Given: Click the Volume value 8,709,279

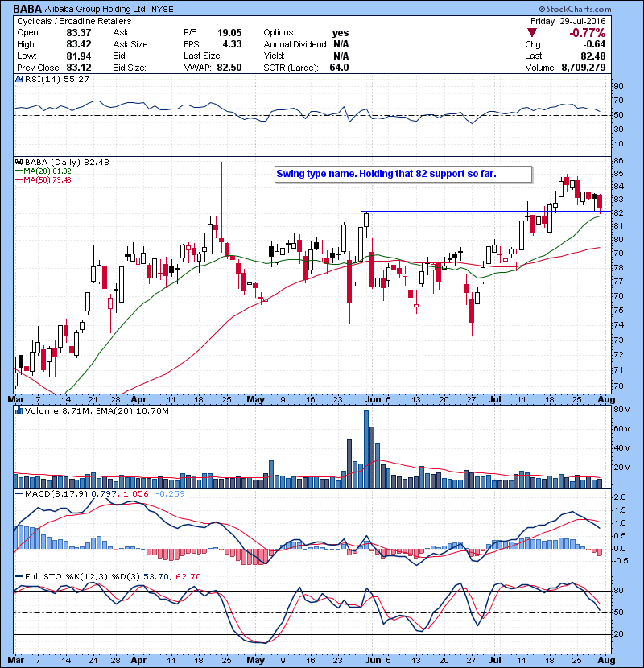Looking at the screenshot, I should click(x=584, y=68).
